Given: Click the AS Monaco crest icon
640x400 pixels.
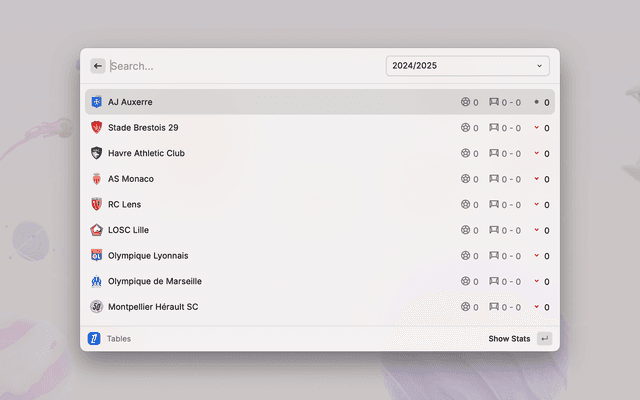Looking at the screenshot, I should coord(97,179).
